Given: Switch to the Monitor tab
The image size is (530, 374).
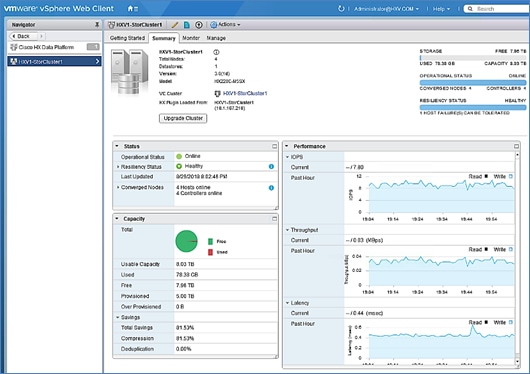Looking at the screenshot, I should (x=191, y=38).
